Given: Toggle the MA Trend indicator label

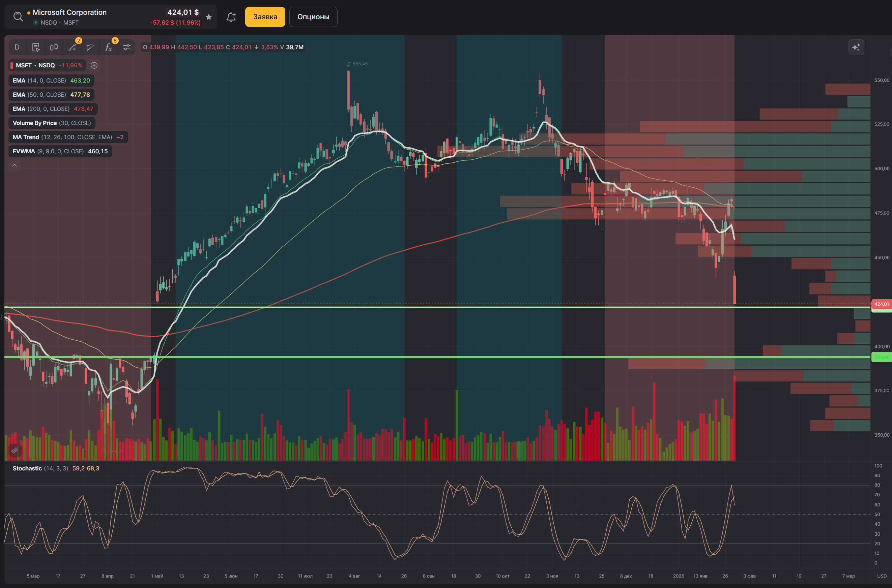Looking at the screenshot, I should (68, 137).
